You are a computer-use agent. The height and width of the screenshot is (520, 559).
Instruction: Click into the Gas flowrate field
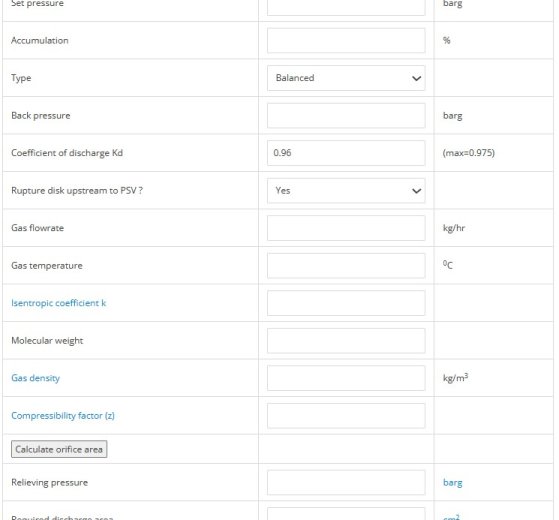tap(346, 228)
